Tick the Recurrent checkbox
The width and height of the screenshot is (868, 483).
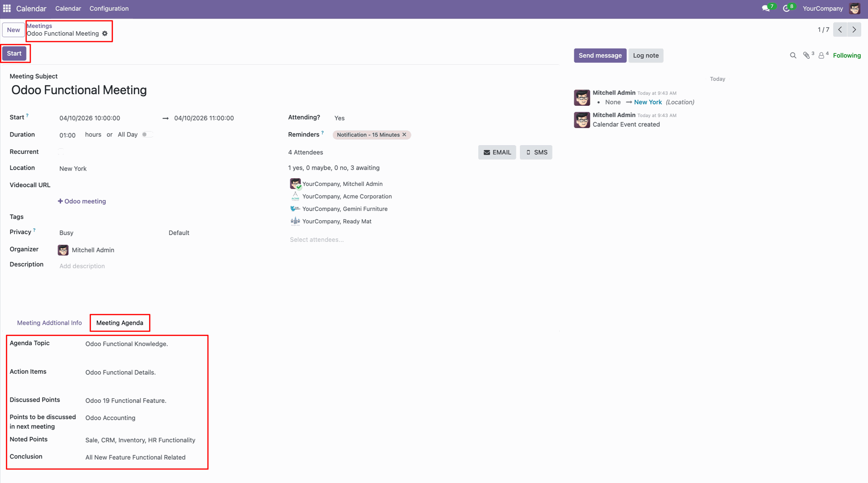[61, 152]
